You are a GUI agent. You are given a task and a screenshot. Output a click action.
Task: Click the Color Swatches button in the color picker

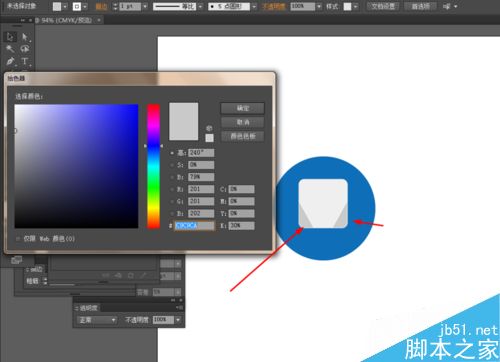(x=242, y=136)
